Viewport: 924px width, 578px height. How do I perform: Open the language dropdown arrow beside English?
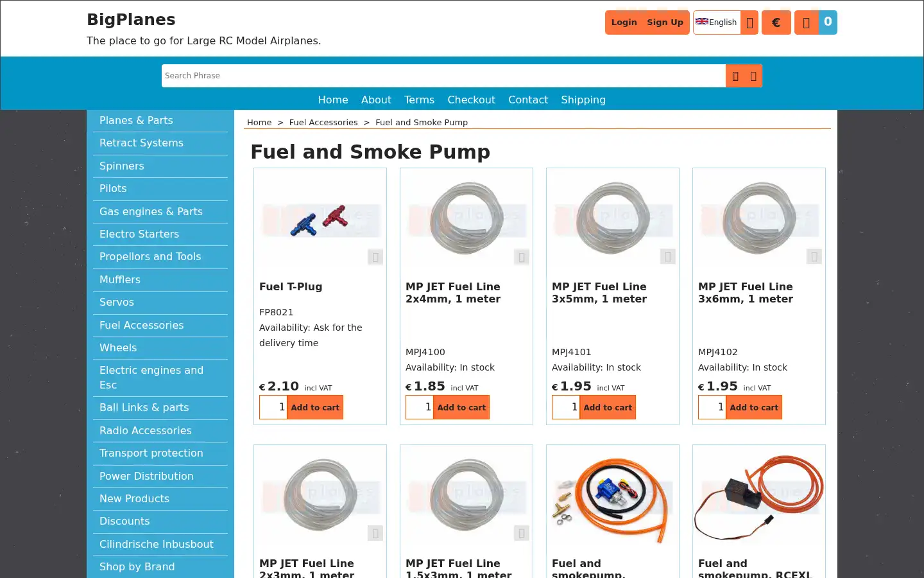(x=749, y=22)
